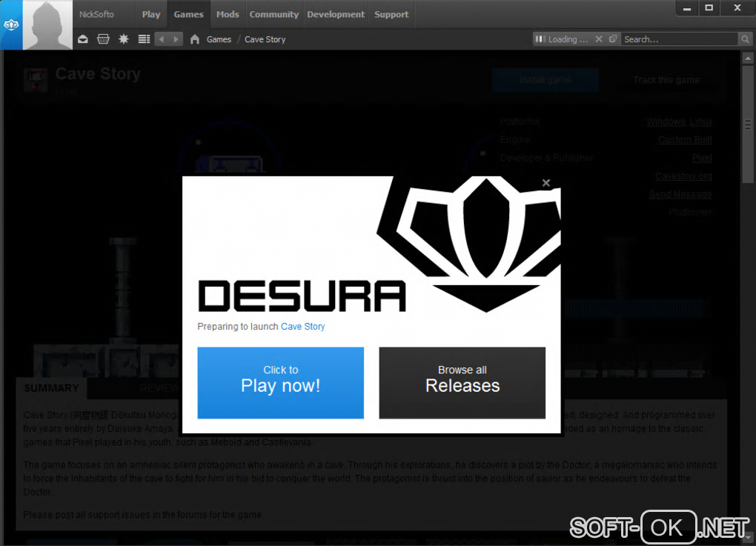Go back with the left arrow
Screen dimensions: 756x546
(x=162, y=39)
